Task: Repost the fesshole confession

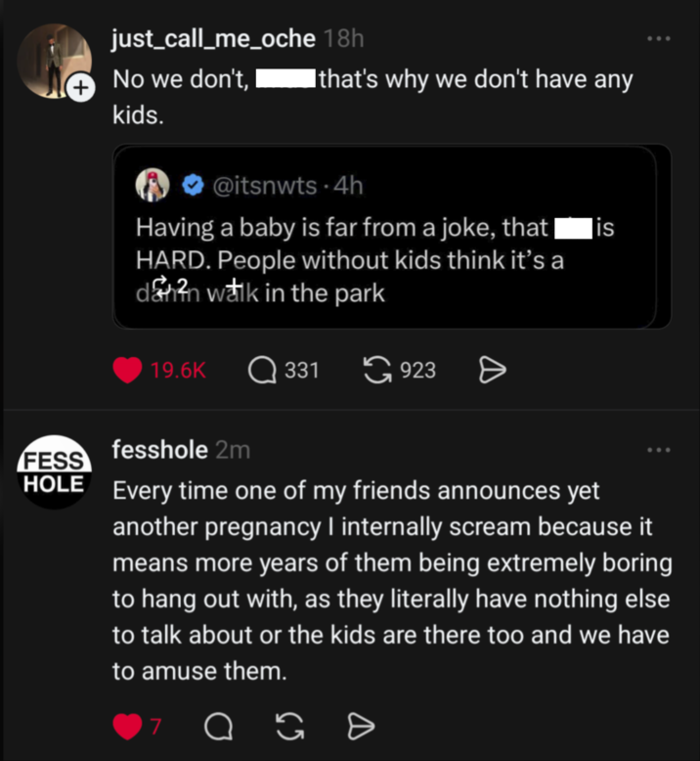Action: pyautogui.click(x=288, y=727)
